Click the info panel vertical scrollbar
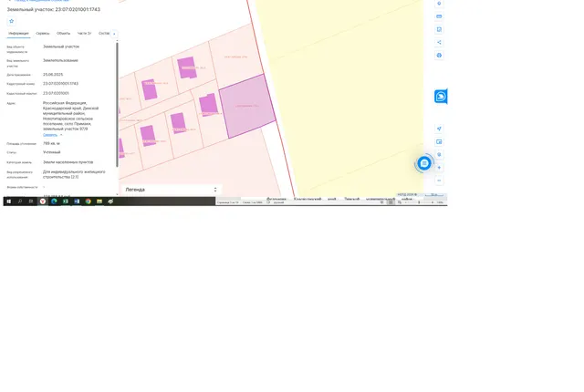The width and height of the screenshot is (584, 392). point(117,105)
